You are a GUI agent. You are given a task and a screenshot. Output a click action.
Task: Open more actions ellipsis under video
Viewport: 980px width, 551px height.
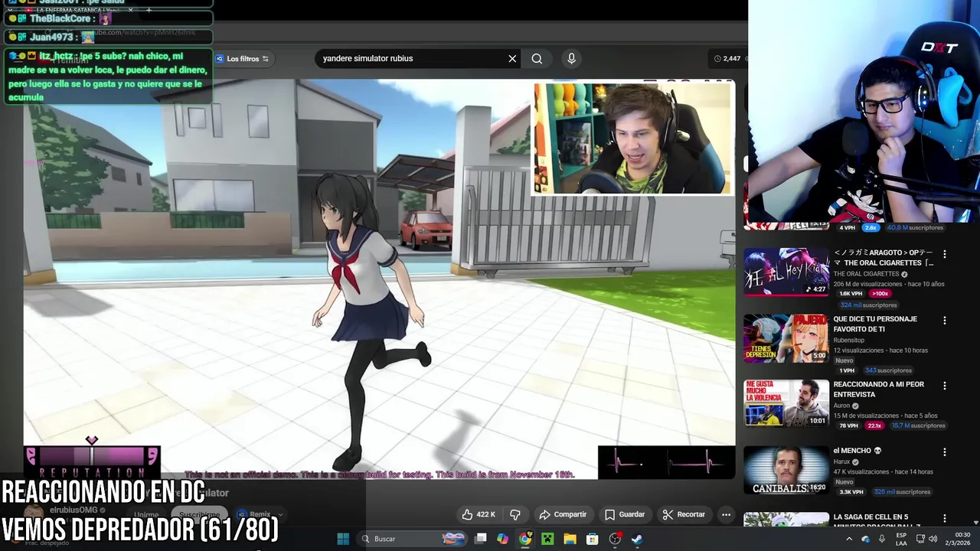pos(726,514)
